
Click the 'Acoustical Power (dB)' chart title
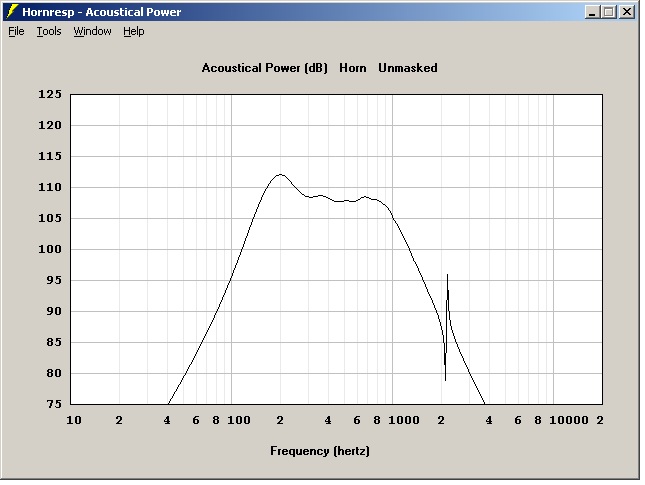coord(264,68)
